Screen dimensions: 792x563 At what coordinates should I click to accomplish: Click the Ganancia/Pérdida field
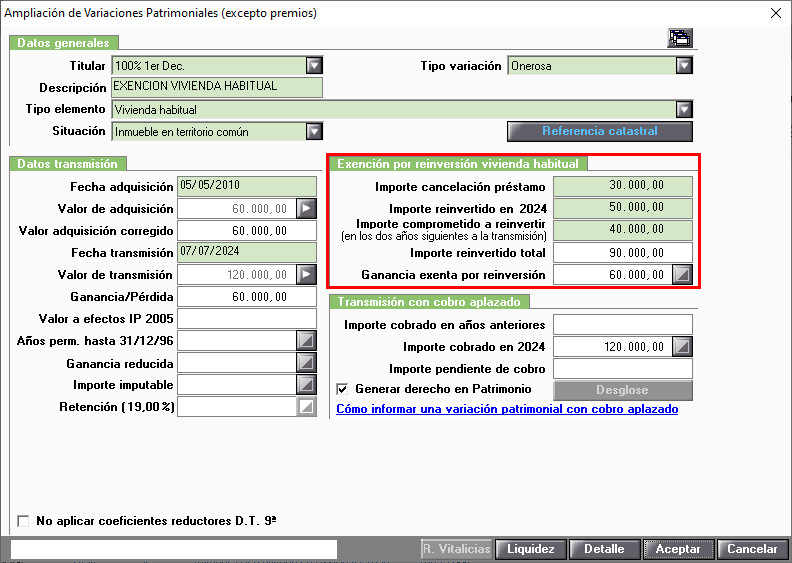[246, 296]
